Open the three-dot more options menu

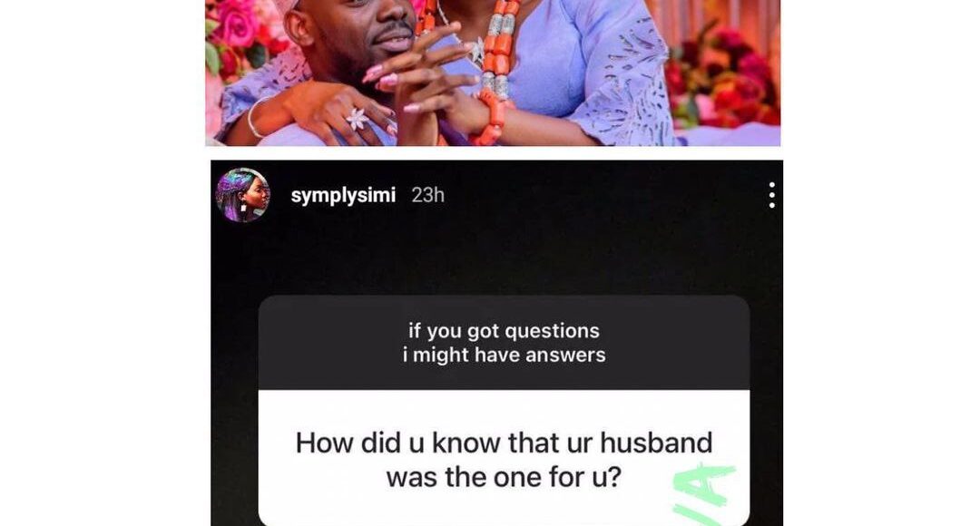pos(772,196)
